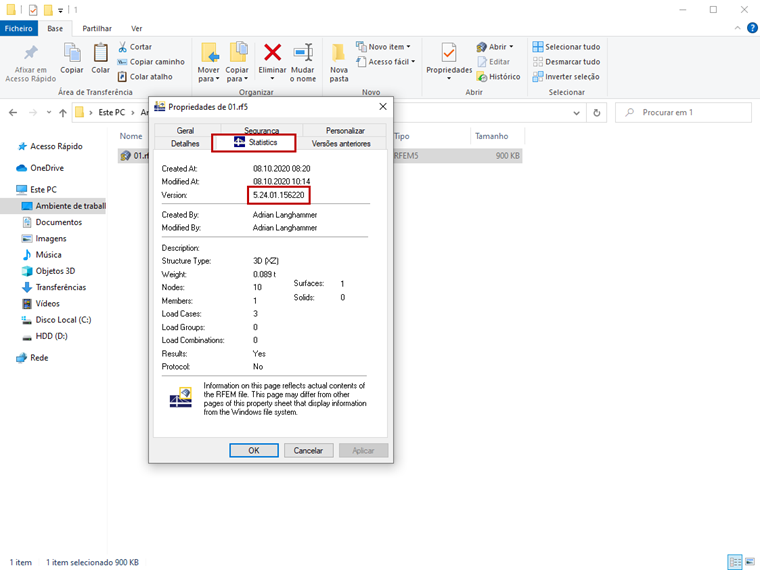Screen dimensions: 760x570
Task: Click the Procurar em 1 search box
Action: [x=683, y=112]
